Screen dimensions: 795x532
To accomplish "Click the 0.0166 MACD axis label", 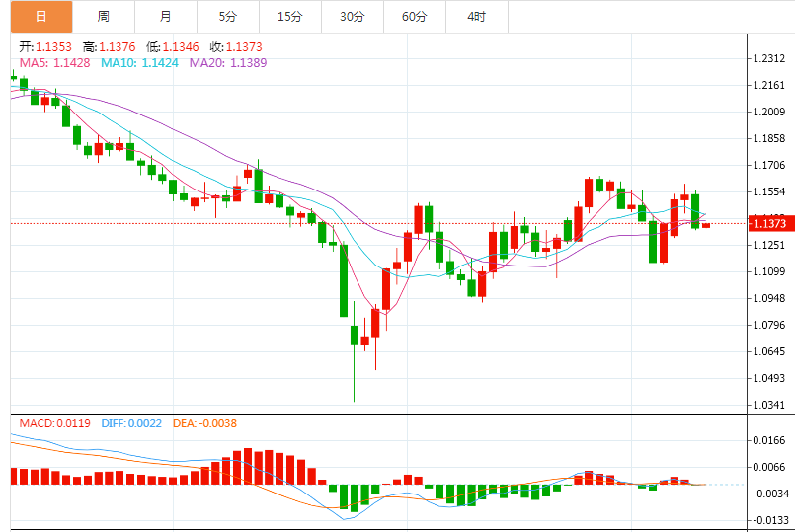I will 769,440.
